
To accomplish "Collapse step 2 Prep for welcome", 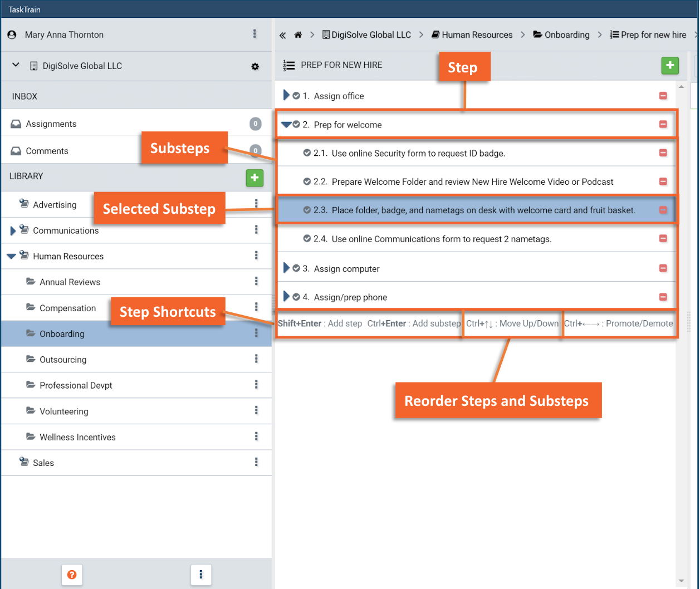I will click(x=286, y=125).
